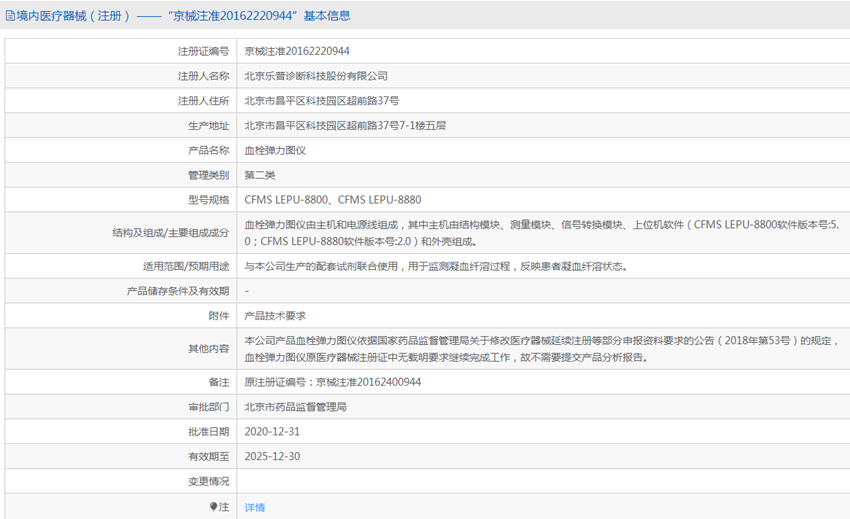Click the pin icon beside 注 label

[x=214, y=507]
